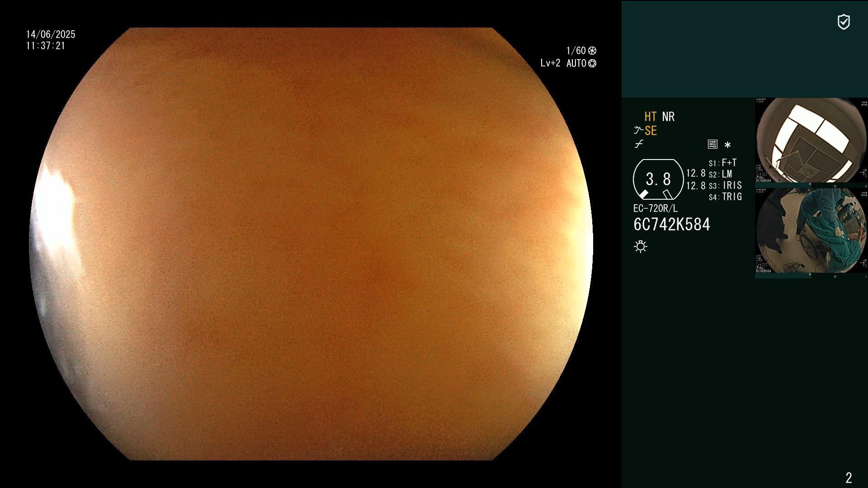The image size is (868, 488).
Task: Click the AUTO iris mode text
Action: point(576,63)
